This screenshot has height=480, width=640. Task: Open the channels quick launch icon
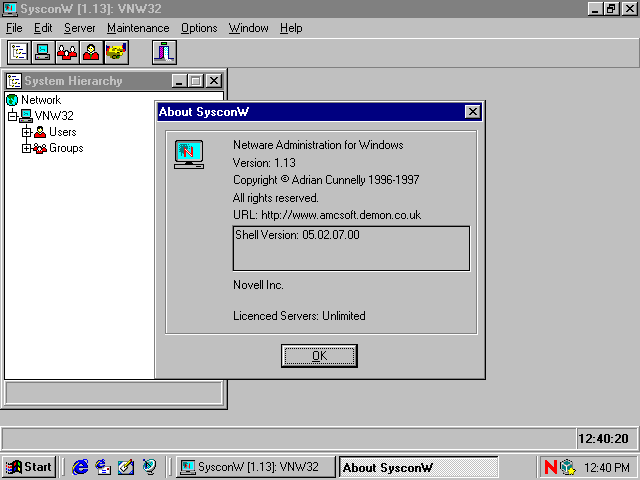point(149,467)
